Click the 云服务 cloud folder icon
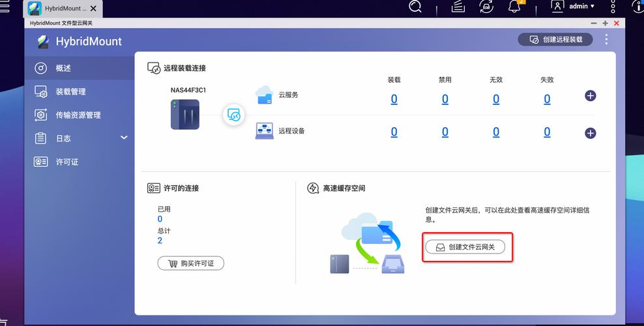 click(264, 95)
